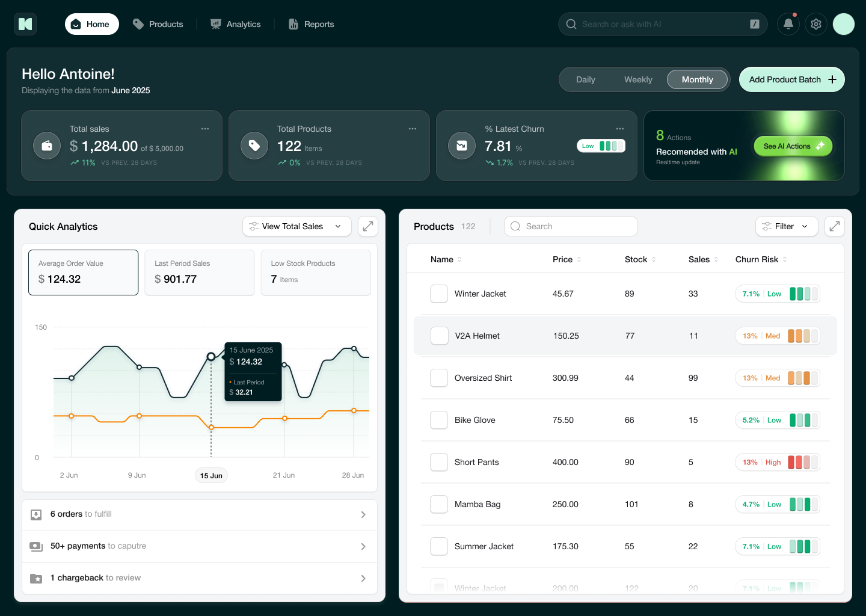Click the Total sales wallet icon

47,146
